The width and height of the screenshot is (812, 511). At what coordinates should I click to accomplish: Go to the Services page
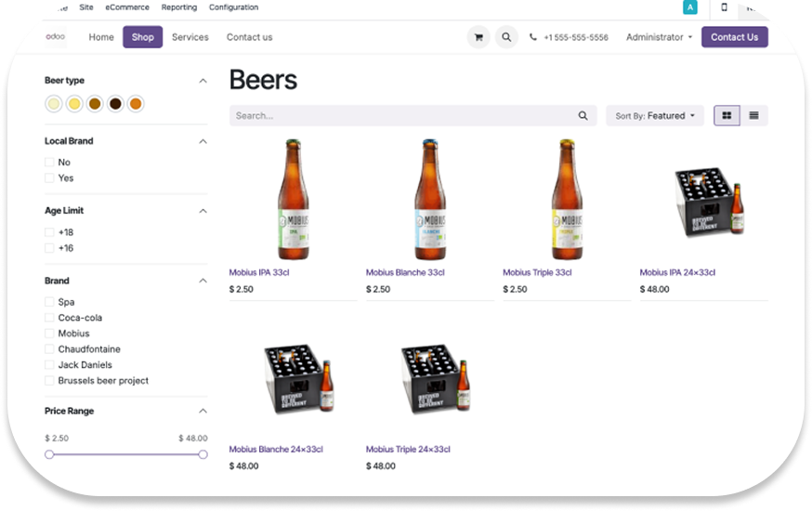(x=190, y=37)
